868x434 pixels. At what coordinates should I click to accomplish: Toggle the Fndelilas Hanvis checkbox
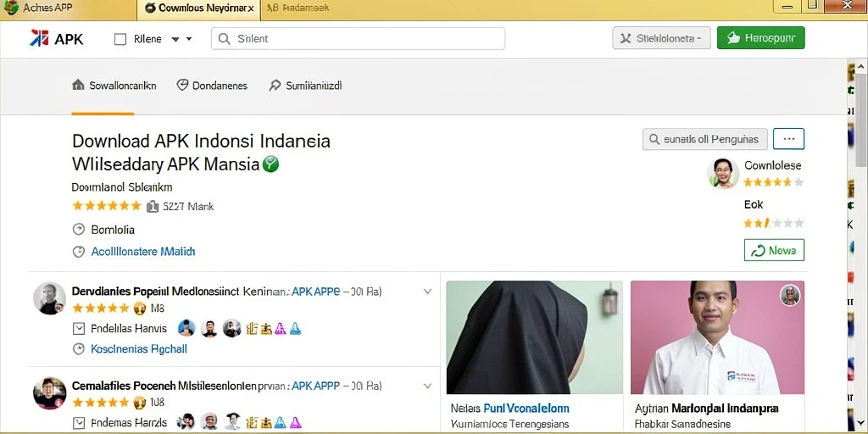(79, 329)
